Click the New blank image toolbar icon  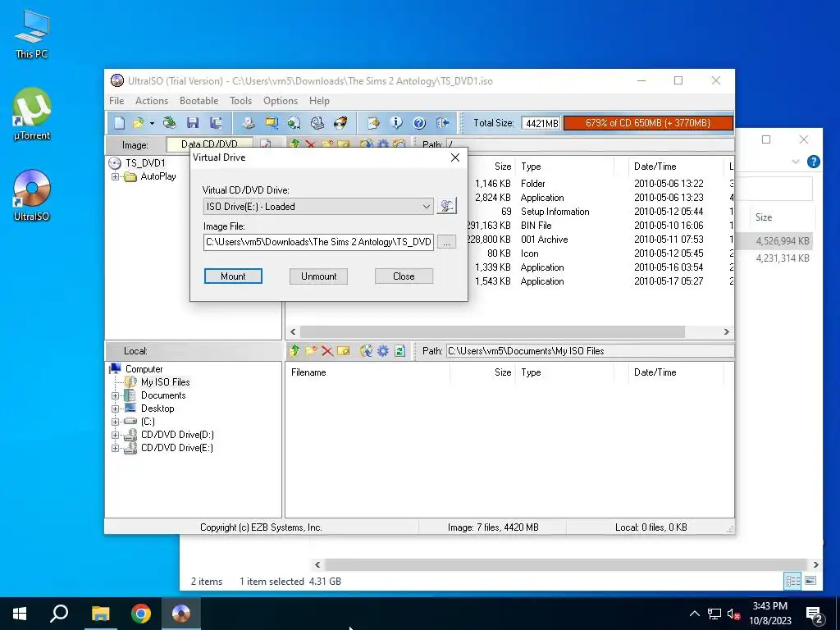(x=119, y=123)
